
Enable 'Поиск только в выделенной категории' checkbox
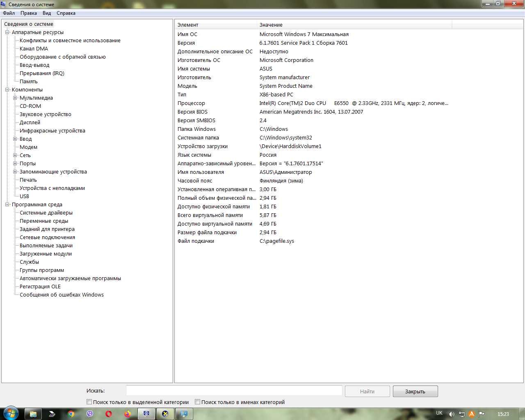[89, 402]
